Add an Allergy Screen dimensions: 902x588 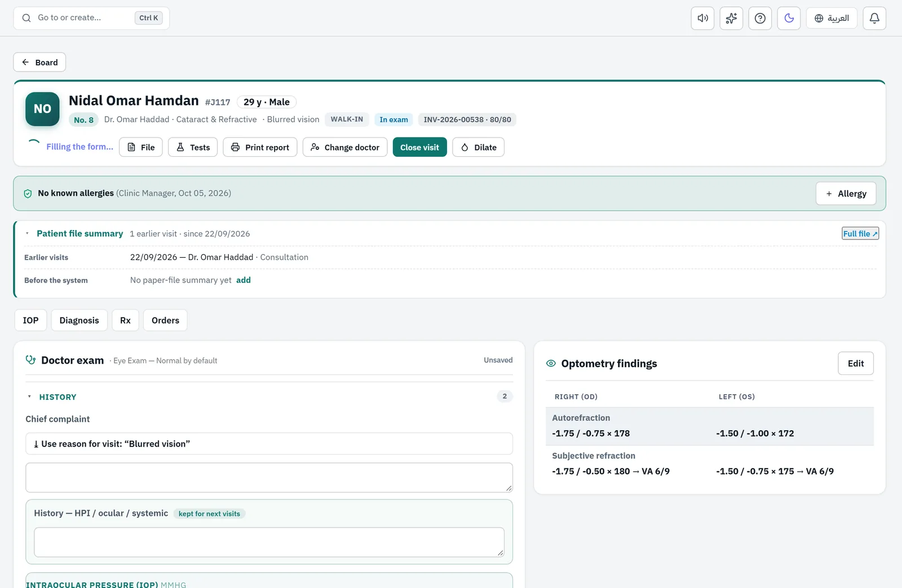coord(846,193)
